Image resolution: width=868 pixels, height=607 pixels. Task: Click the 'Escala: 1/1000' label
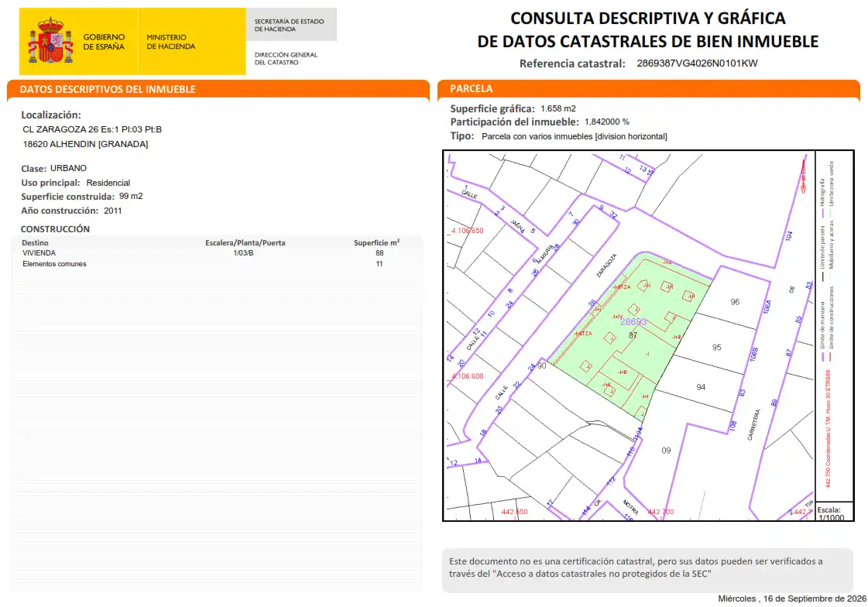[x=830, y=514]
